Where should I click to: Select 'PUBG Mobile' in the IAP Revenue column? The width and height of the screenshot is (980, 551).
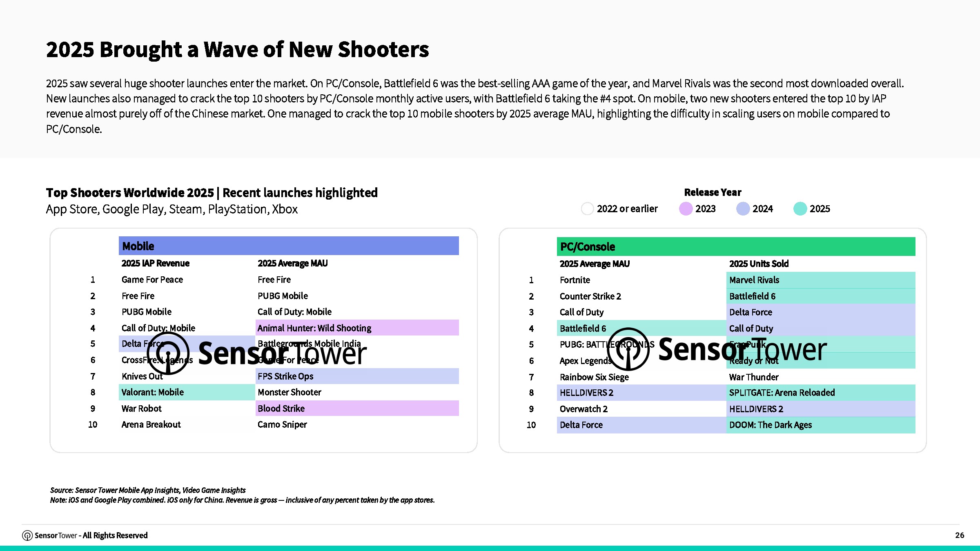(x=147, y=312)
